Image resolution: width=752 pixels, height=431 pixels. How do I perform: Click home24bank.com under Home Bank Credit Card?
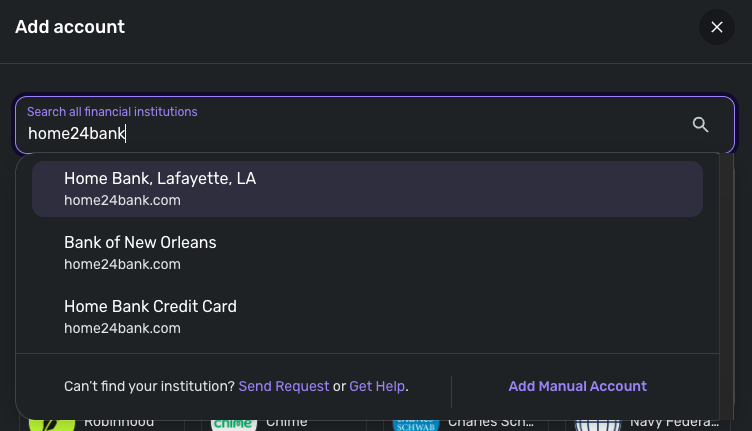(x=122, y=328)
